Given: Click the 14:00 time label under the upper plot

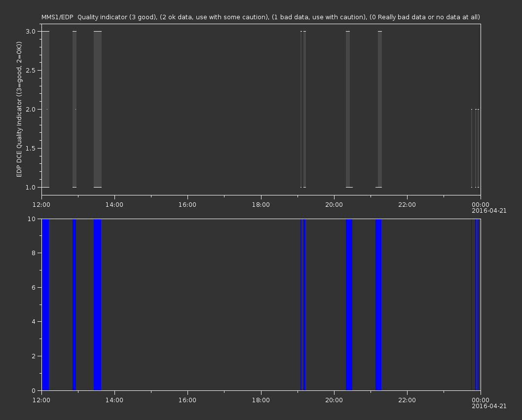Looking at the screenshot, I should click(114, 204).
